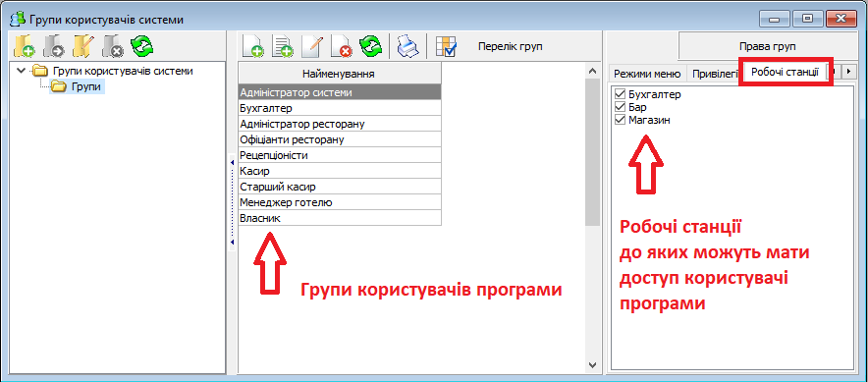The height and width of the screenshot is (382, 868).
Task: Click the window title icon of Групи користувачів системи
Action: point(17,20)
